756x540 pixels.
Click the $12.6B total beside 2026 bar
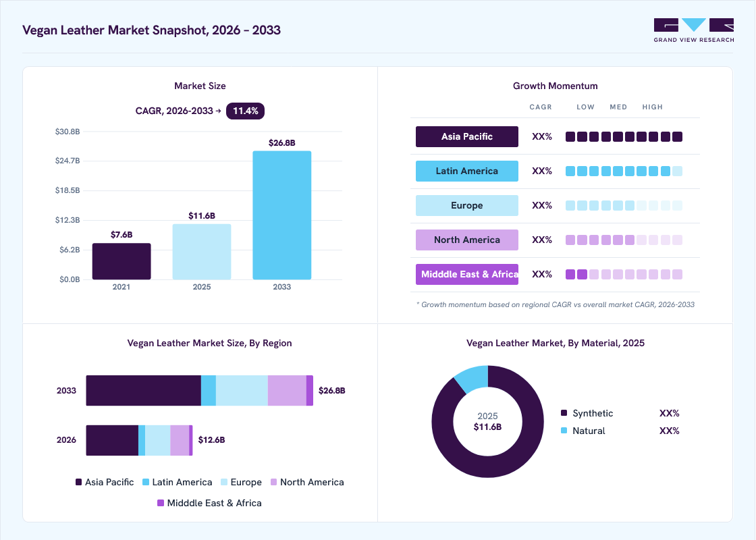212,439
